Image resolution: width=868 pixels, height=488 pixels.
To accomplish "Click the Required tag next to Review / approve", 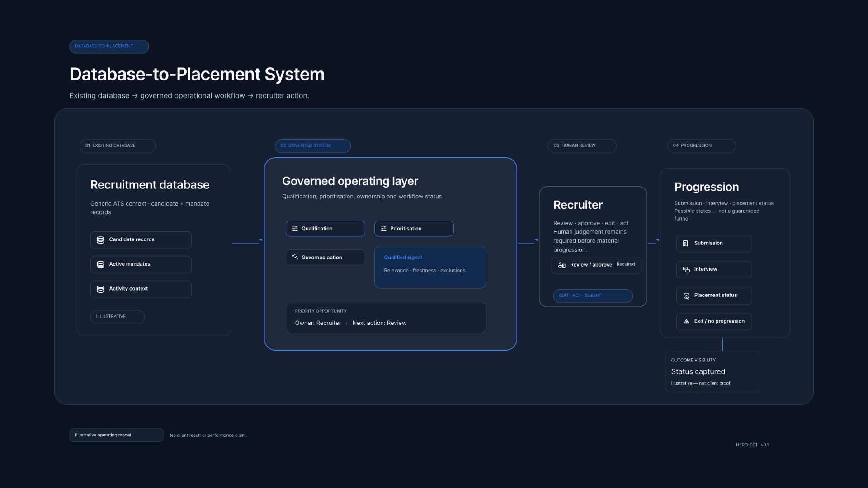I will point(626,264).
